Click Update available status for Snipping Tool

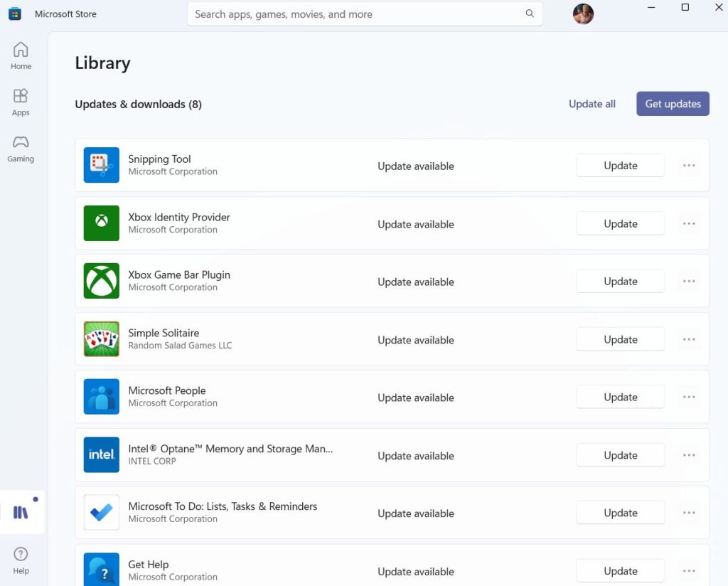click(x=415, y=166)
